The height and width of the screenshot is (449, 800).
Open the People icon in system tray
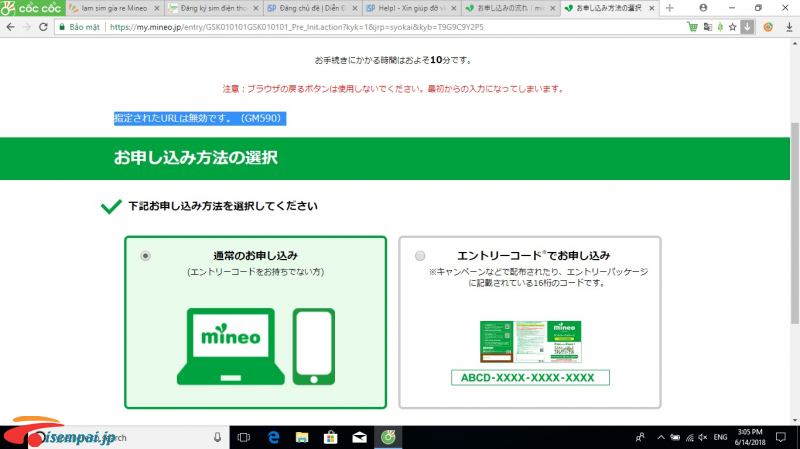click(x=640, y=437)
